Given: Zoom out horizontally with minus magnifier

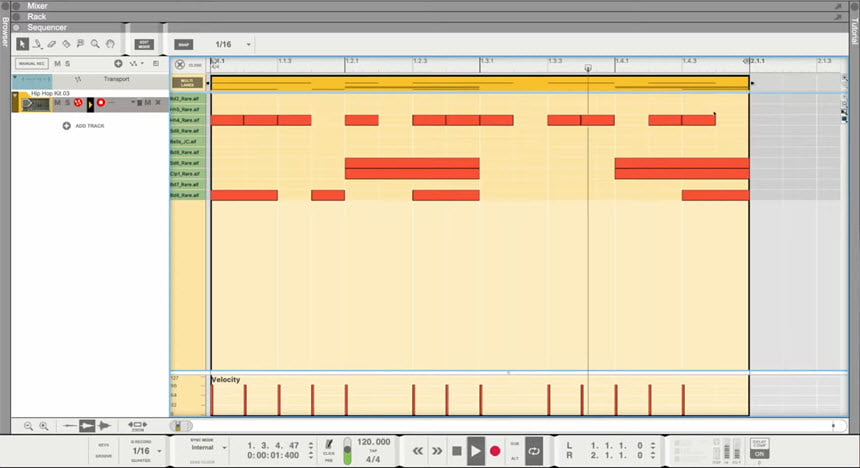Looking at the screenshot, I should tap(28, 426).
